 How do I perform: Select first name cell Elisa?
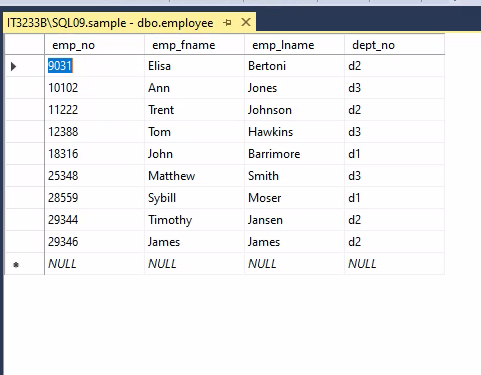pyautogui.click(x=195, y=66)
